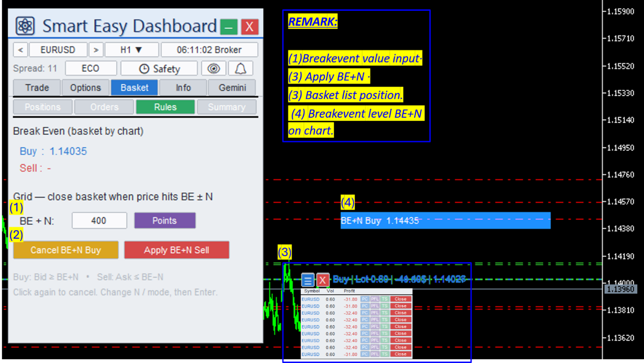Screen dimensions: 644x363
Task: Click Cancel BE+N Buy button
Action: (66, 250)
